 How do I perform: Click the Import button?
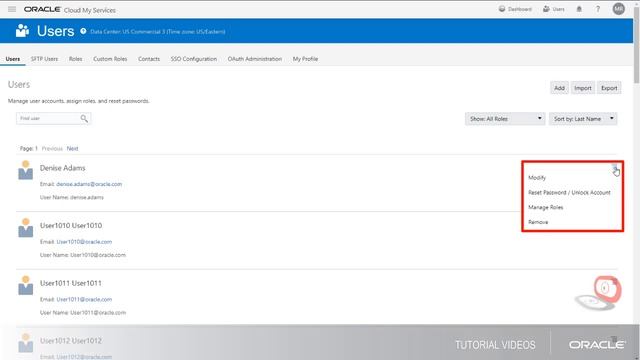click(582, 88)
